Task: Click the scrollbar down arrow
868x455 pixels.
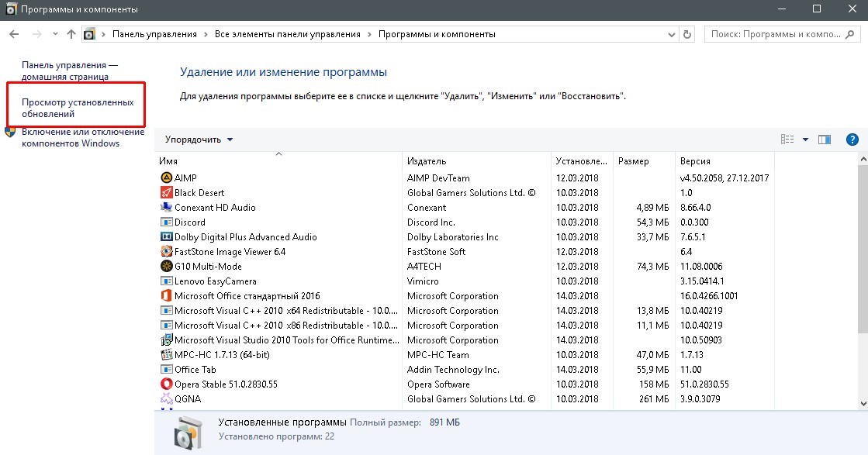Action: point(863,404)
